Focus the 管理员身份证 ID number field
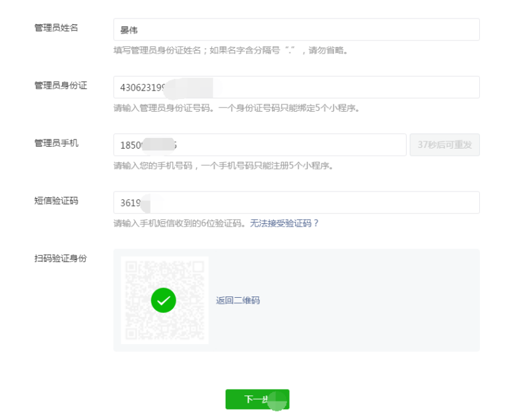Viewport: 530px width, 420px height. (296, 87)
